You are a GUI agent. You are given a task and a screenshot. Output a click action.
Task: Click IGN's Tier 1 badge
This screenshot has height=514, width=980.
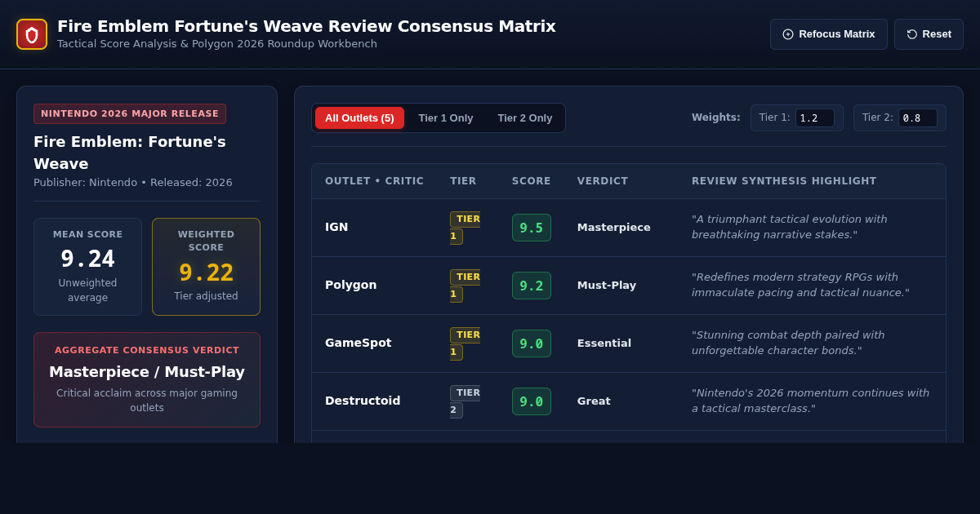click(x=465, y=228)
